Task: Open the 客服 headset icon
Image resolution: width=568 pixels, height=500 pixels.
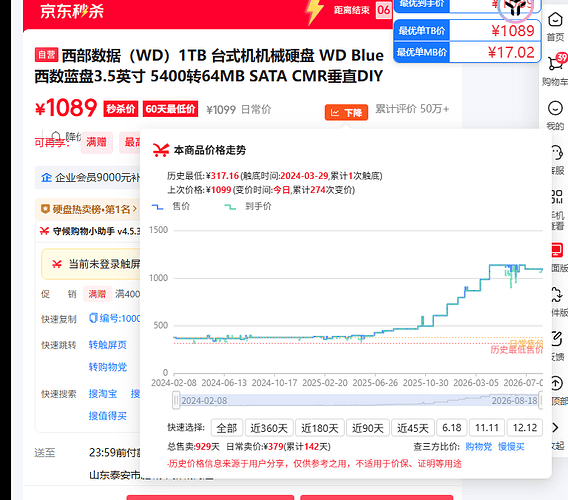Action: 557,153
